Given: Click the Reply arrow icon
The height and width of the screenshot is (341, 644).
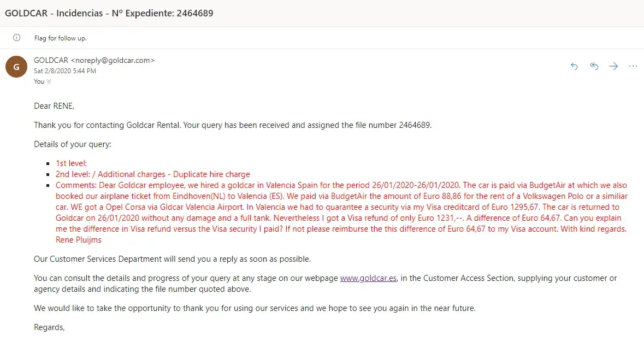Looking at the screenshot, I should point(574,66).
